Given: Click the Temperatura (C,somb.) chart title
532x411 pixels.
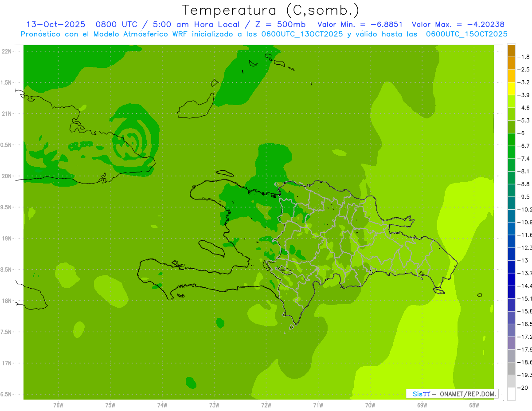Looking at the screenshot, I should 271,10.
